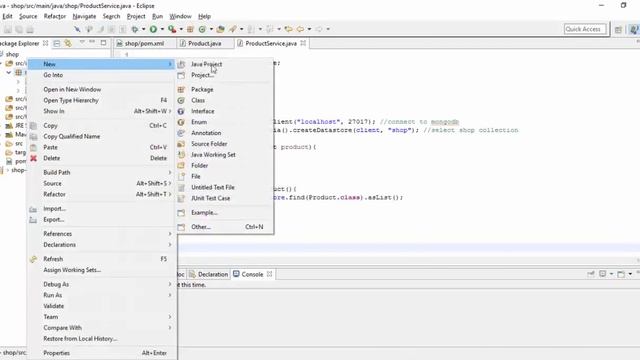This screenshot has width=640, height=360.
Task: Click the Refresh menu icon
Action: 33,259
